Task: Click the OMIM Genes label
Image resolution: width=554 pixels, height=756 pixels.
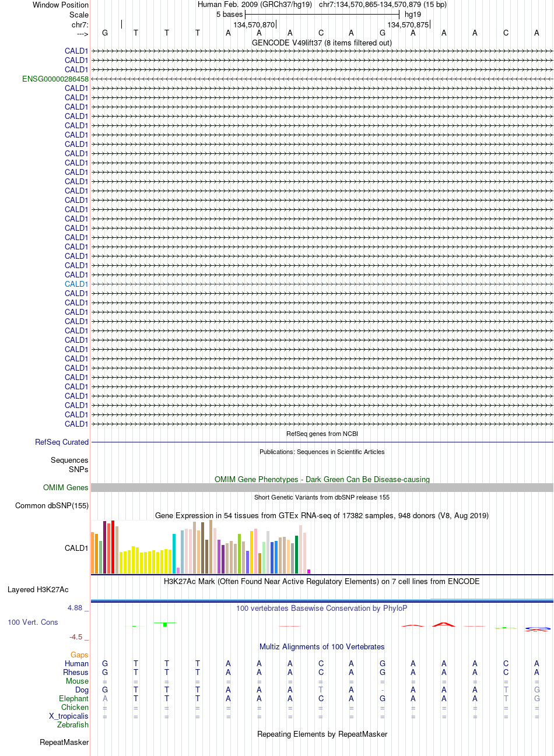Action: tap(66, 488)
